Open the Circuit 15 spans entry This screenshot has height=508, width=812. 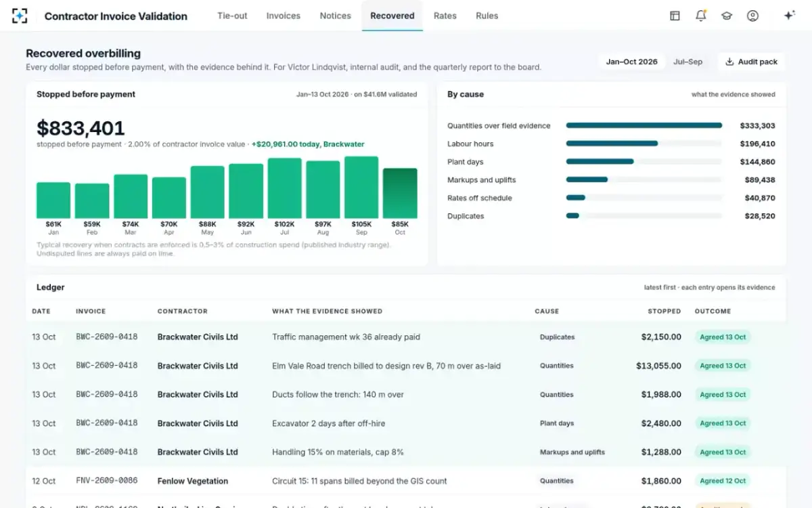[x=406, y=481]
